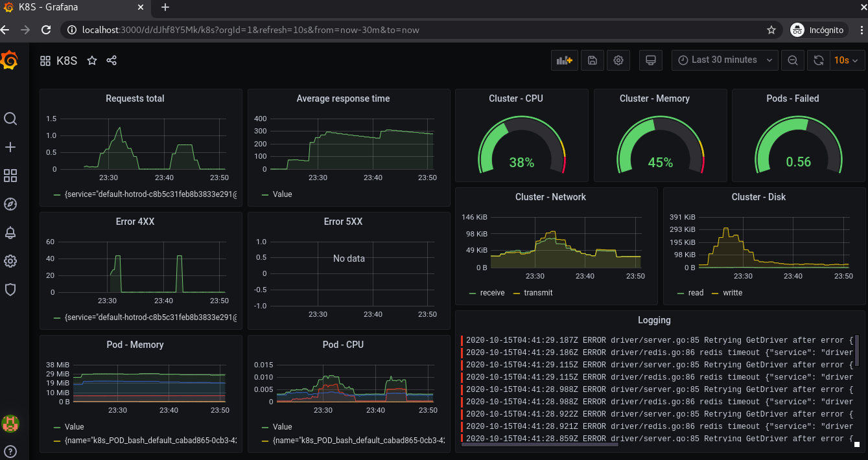Star the K8S dashboard
The height and width of the screenshot is (460, 868).
tap(92, 60)
